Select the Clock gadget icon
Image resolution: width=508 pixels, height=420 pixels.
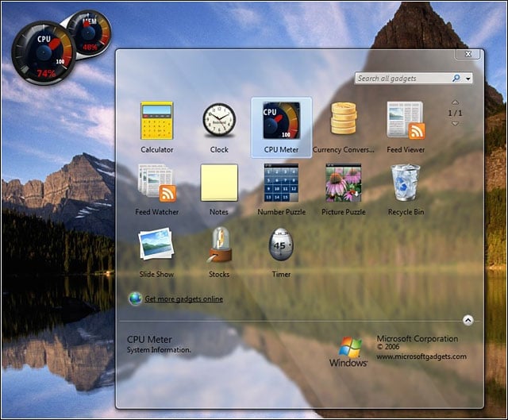219,120
